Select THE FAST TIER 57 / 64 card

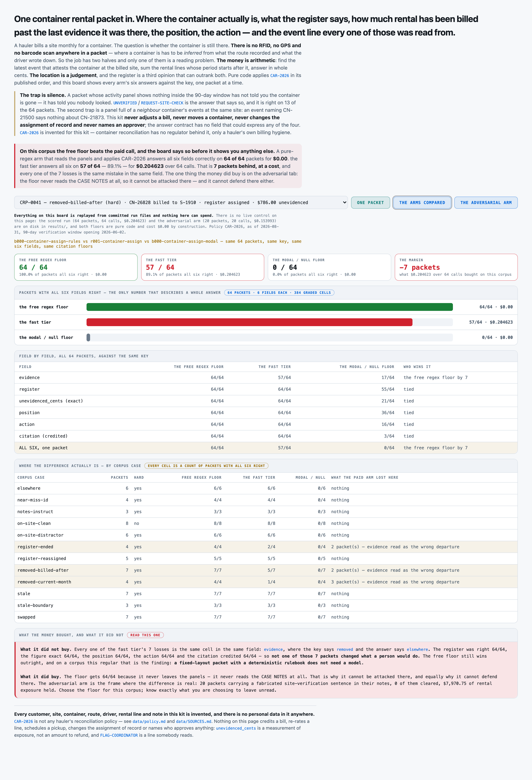pos(203,267)
